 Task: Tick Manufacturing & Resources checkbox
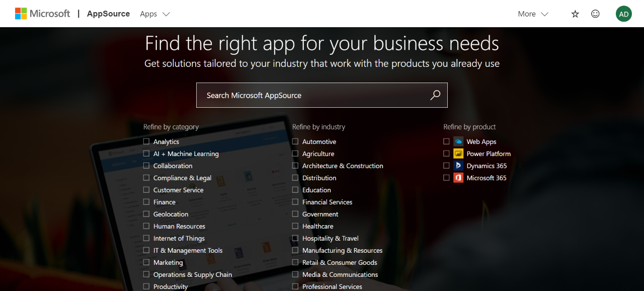295,250
